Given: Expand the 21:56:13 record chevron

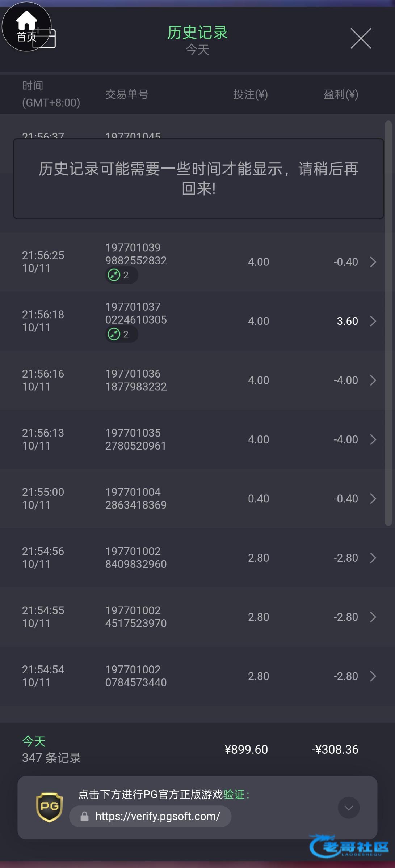Looking at the screenshot, I should pos(373,439).
